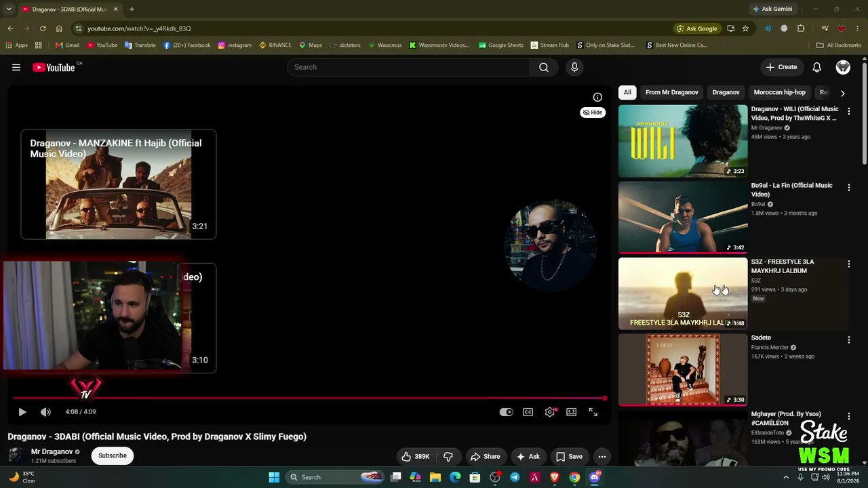Reload the current page
Screen dimensions: 868x488
[x=43, y=28]
